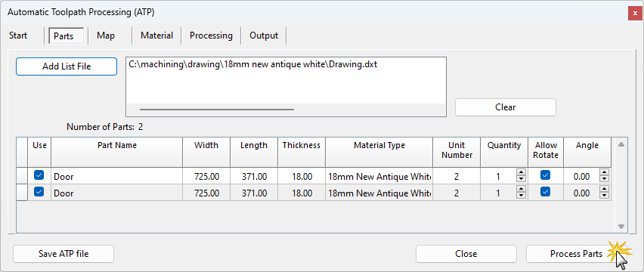
Task: Click the Angle column header
Action: pos(587,152)
